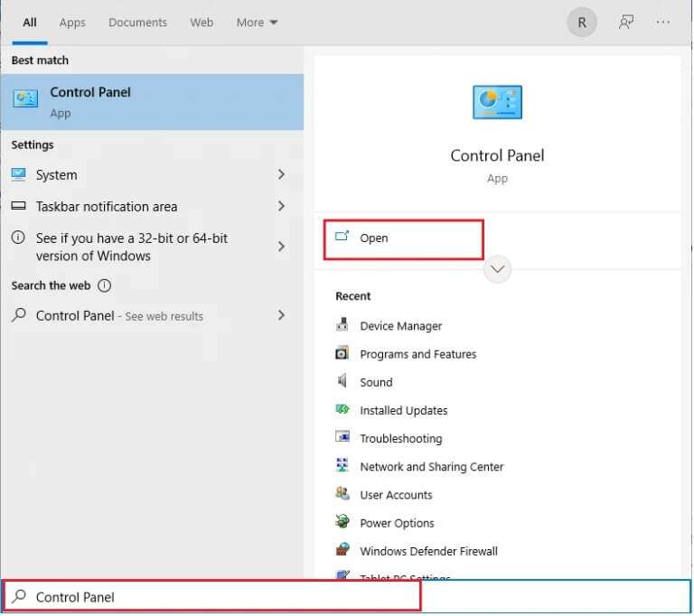Click the Sound speaker icon
Viewport: 694px width, 616px height.
click(342, 380)
